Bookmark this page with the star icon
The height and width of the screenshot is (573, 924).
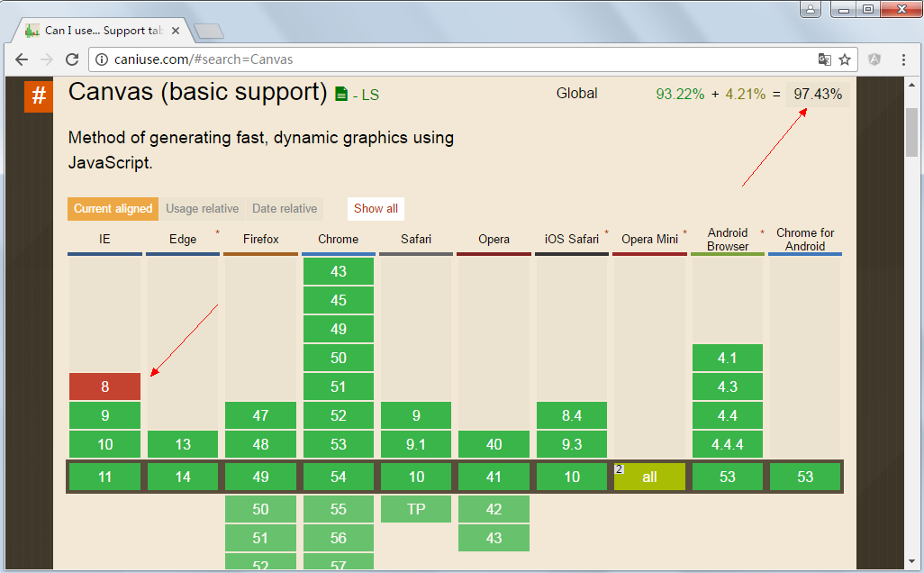click(x=845, y=59)
